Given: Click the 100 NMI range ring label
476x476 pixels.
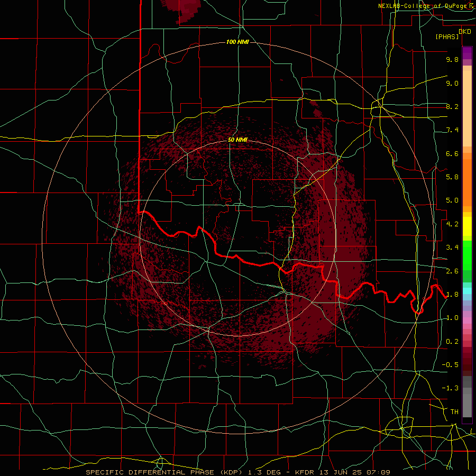Looking at the screenshot, I should 237,42.
